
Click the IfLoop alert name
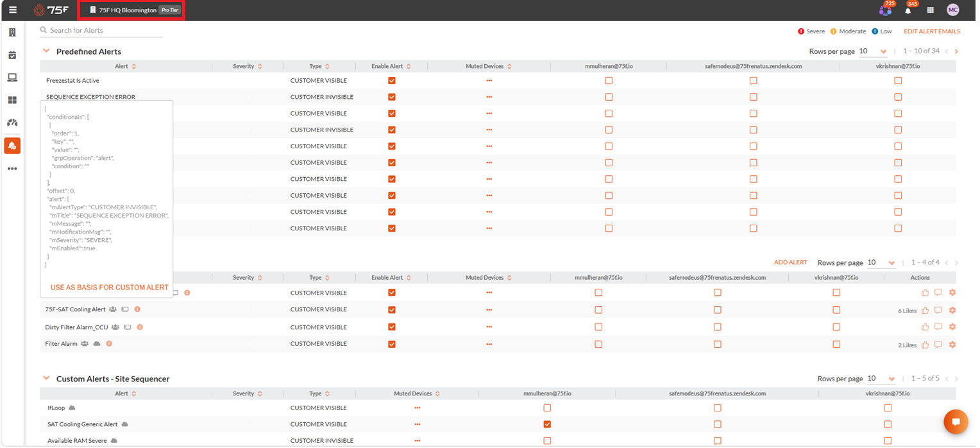(x=56, y=408)
